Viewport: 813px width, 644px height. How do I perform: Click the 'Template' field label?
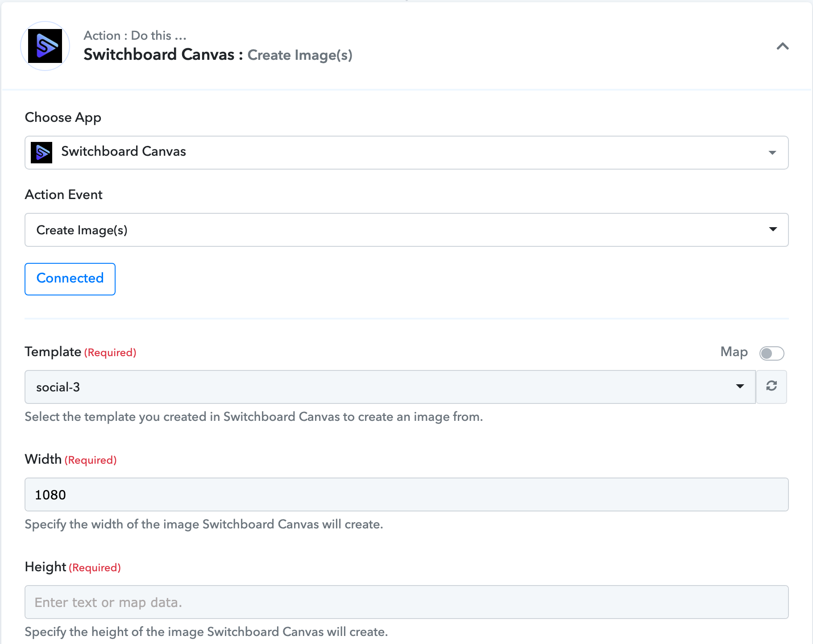(x=53, y=352)
